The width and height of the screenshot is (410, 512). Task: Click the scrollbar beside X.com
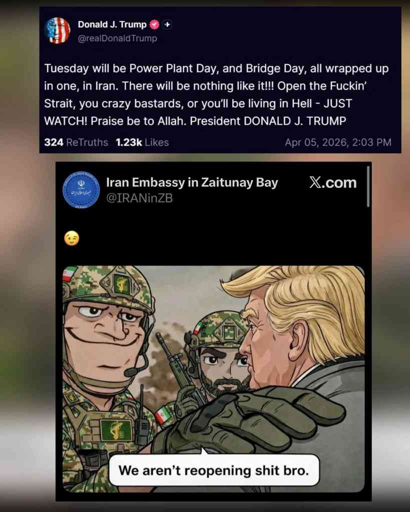368,187
